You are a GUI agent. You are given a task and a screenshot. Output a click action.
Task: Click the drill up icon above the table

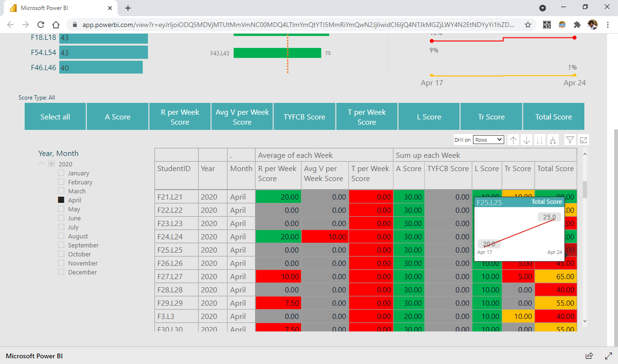point(513,139)
